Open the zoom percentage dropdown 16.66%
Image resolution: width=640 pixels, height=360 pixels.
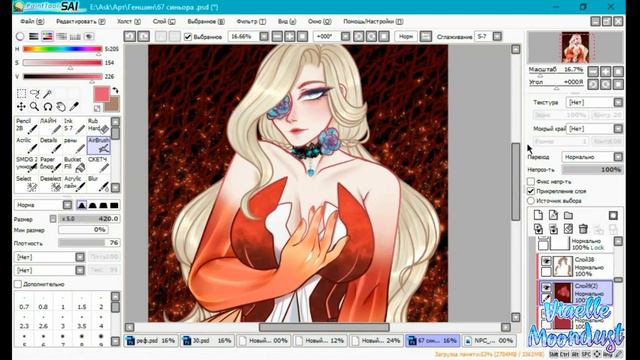[x=264, y=37]
